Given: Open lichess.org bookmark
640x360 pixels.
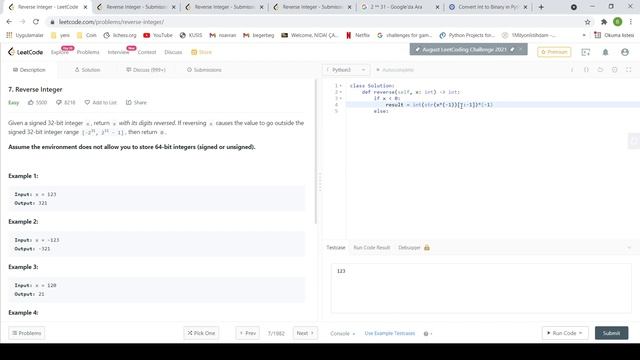Looking at the screenshot, I should (x=120, y=36).
